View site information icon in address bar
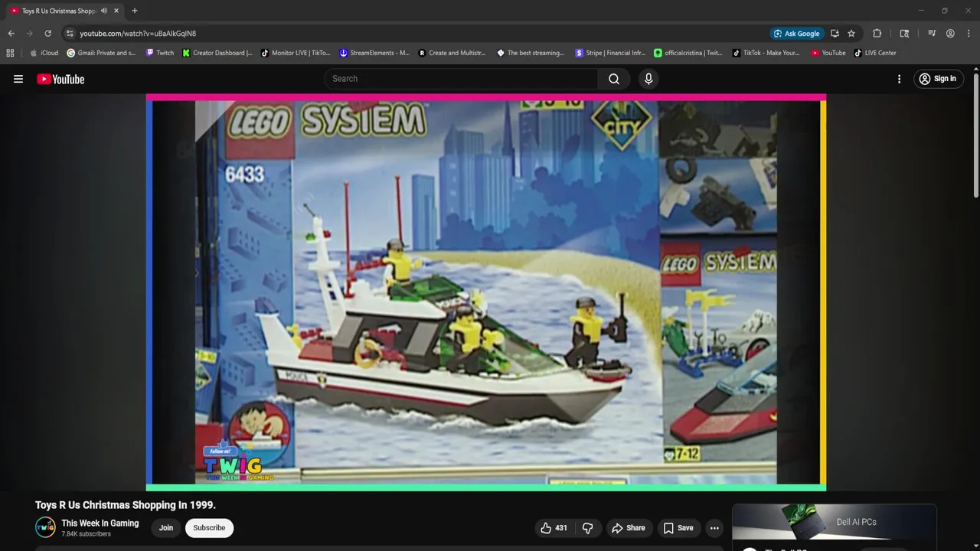The width and height of the screenshot is (980, 551). click(x=70, y=34)
